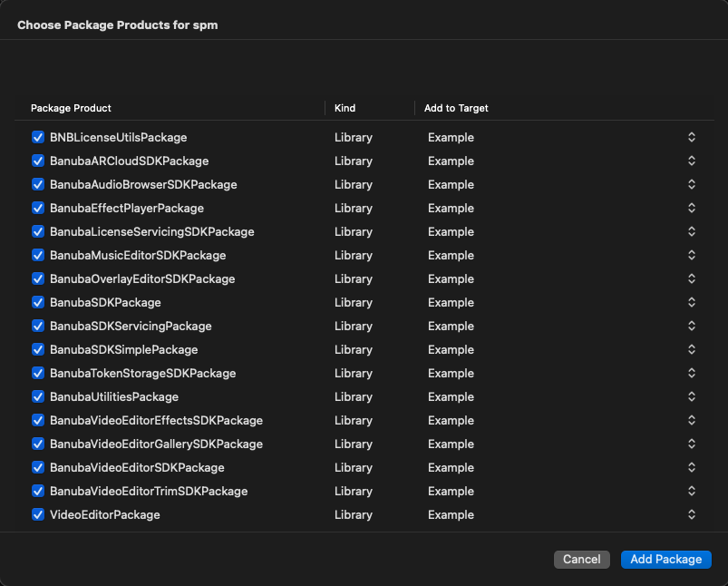The width and height of the screenshot is (728, 586).
Task: Uncheck BanubaVideoEditorTrimSDKPackage checkbox
Action: (x=38, y=491)
